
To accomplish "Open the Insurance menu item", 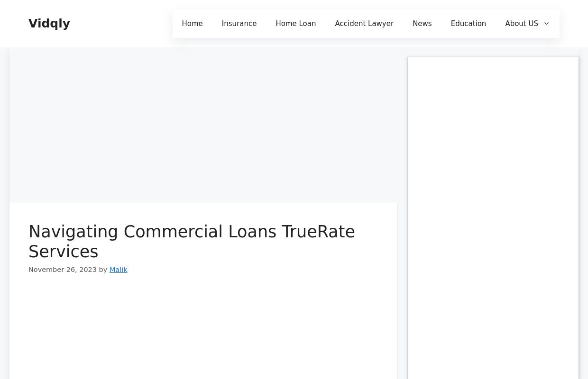I will [239, 24].
